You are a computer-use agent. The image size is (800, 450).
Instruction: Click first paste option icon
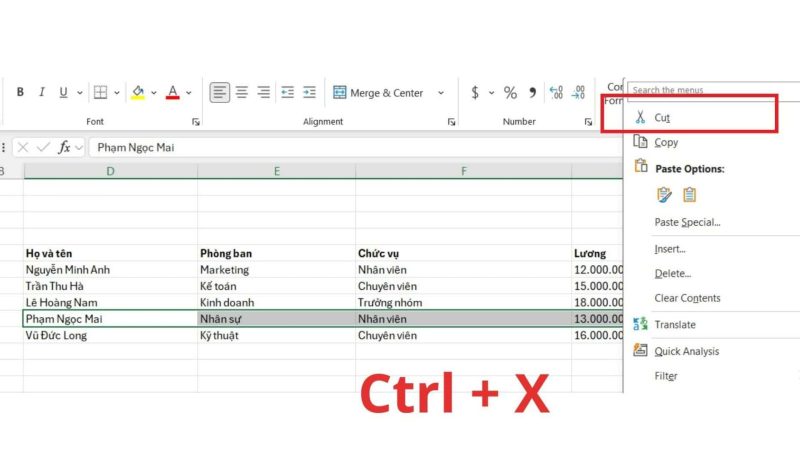664,195
